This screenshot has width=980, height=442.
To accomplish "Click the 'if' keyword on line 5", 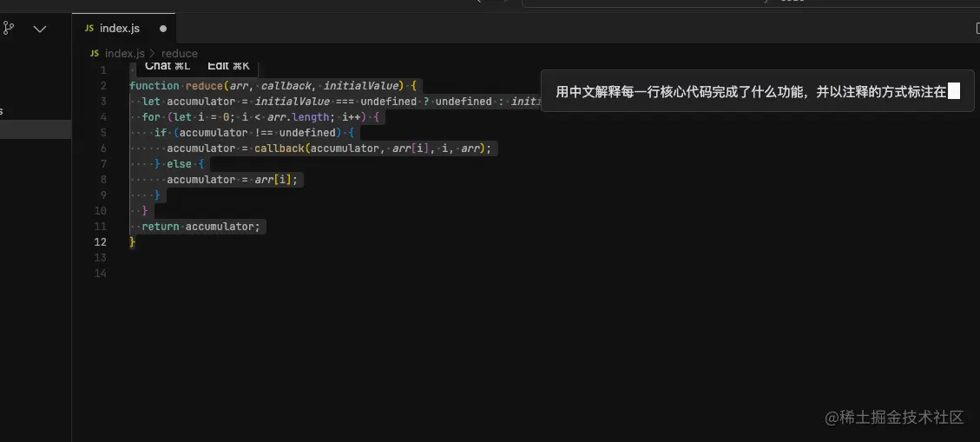I will 161,133.
